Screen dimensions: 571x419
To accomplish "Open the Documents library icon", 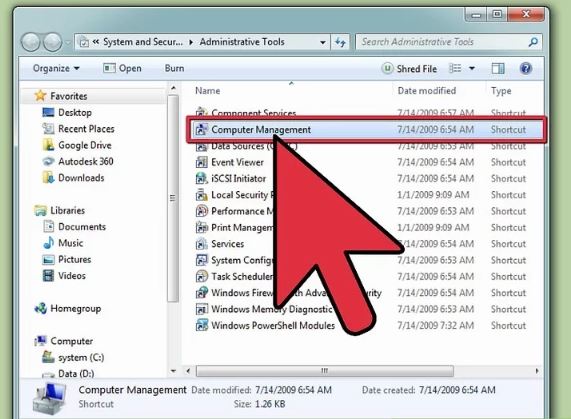I will [x=48, y=226].
